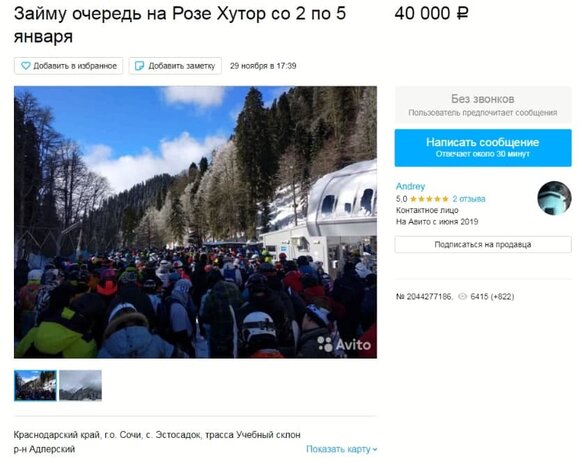Open Andrey seller profile link

tap(410, 186)
